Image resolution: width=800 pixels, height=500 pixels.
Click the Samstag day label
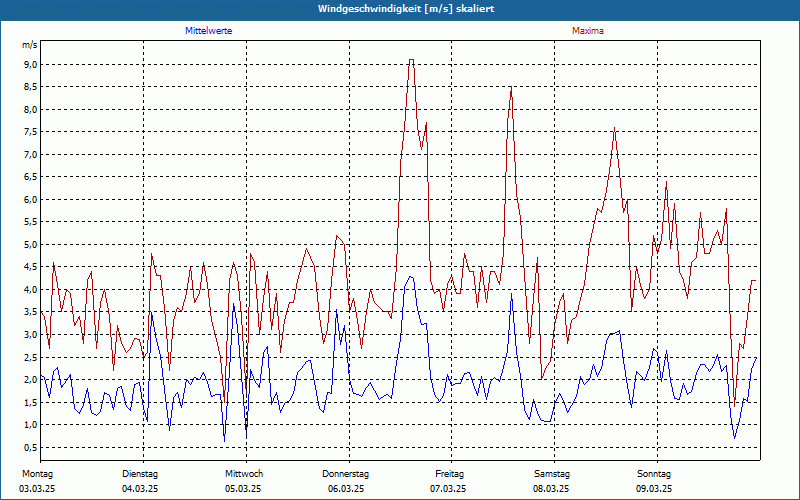pos(552,474)
